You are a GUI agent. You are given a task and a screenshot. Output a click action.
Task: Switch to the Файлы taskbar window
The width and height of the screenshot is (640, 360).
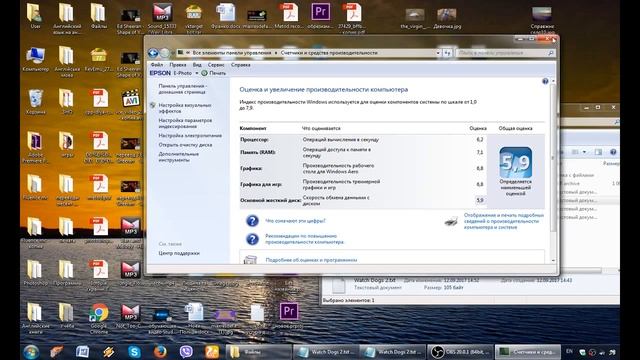pos(259,352)
